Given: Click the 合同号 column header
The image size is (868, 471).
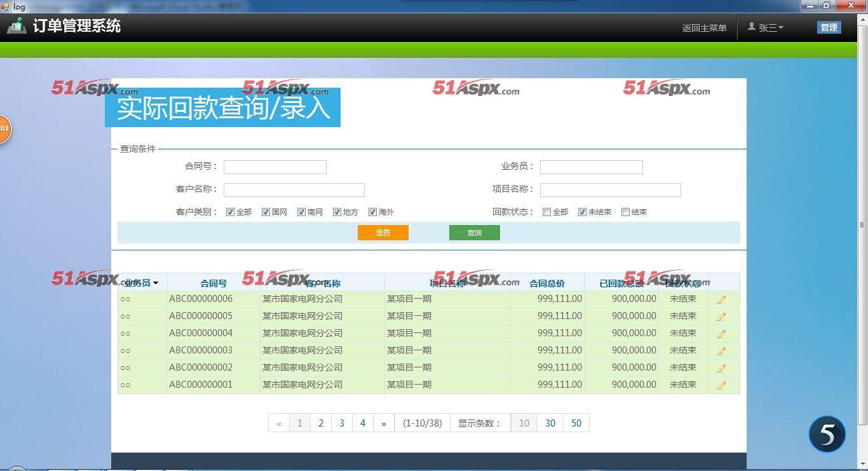Looking at the screenshot, I should [214, 283].
